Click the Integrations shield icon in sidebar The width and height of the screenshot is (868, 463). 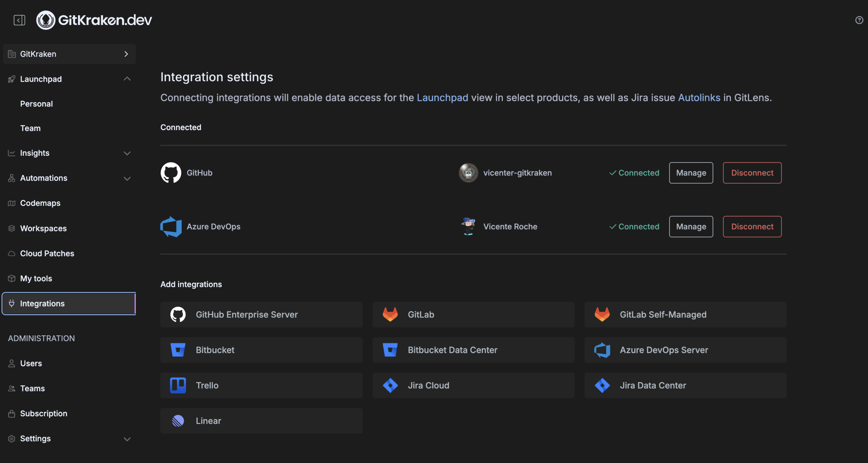[x=12, y=303]
